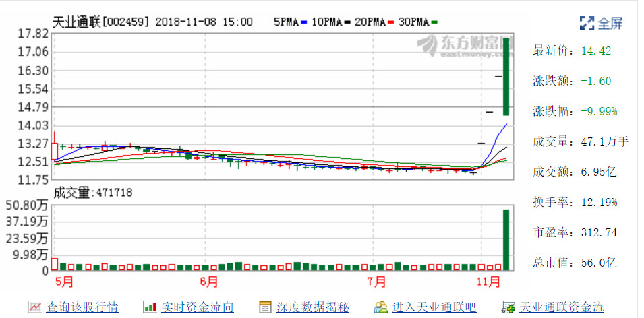Screen dimensions: 644x318
Task: Click the first red candlestick in May
Action: [x=54, y=152]
